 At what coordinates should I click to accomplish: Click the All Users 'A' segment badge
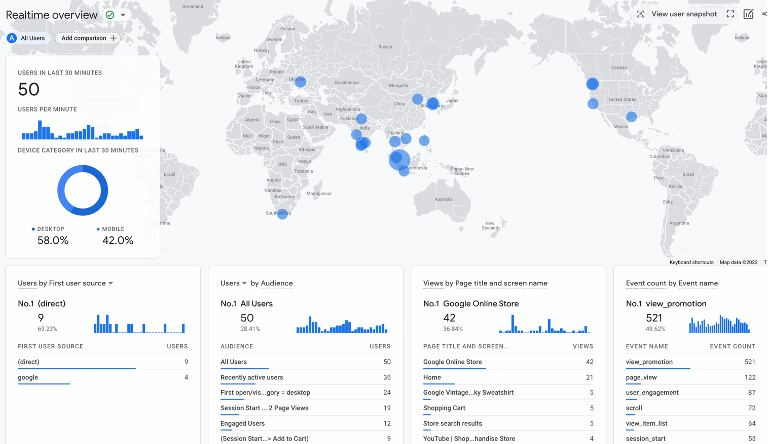click(x=12, y=38)
